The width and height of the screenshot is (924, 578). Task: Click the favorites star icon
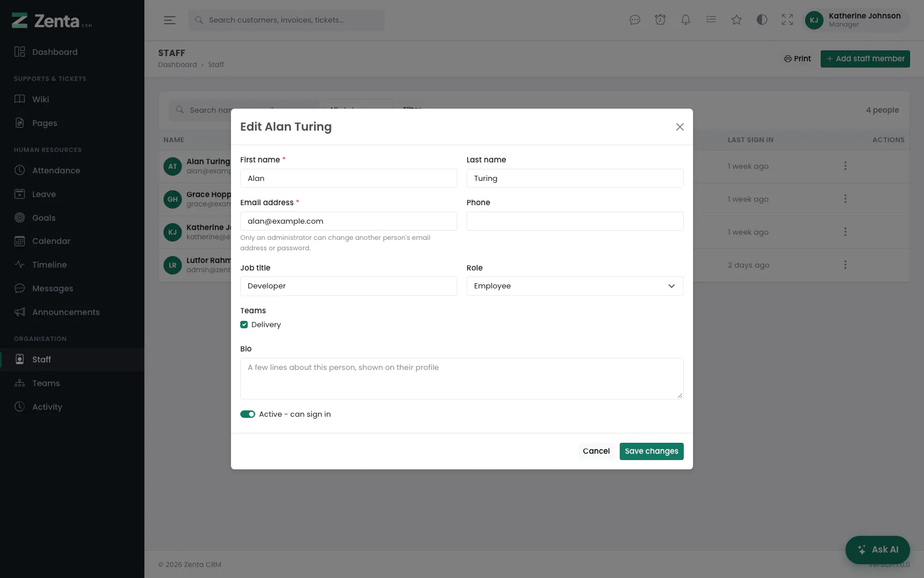736,20
